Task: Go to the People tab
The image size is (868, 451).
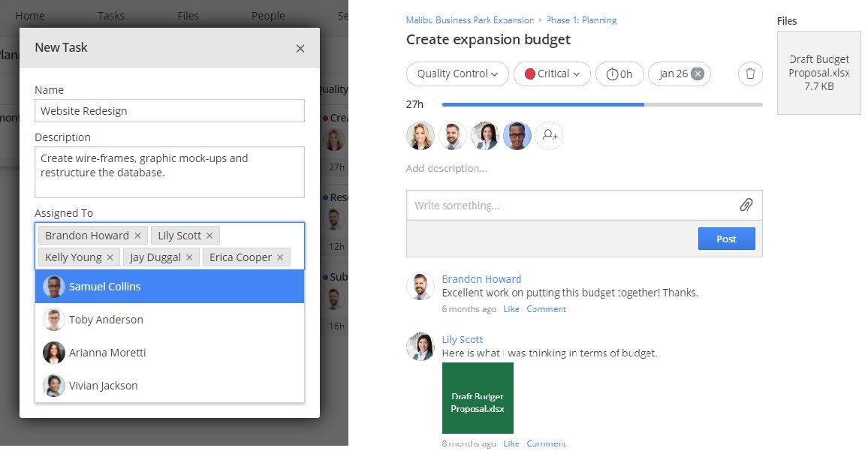Action: point(268,16)
